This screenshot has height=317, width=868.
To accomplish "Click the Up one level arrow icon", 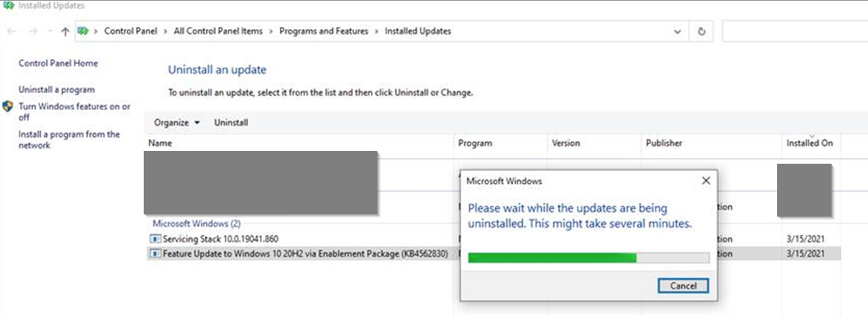I will tap(65, 31).
